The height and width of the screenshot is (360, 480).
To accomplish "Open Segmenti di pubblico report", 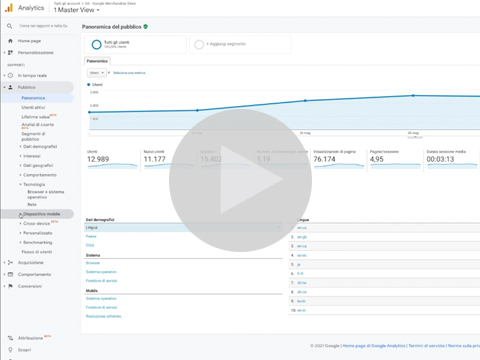I will click(33, 136).
